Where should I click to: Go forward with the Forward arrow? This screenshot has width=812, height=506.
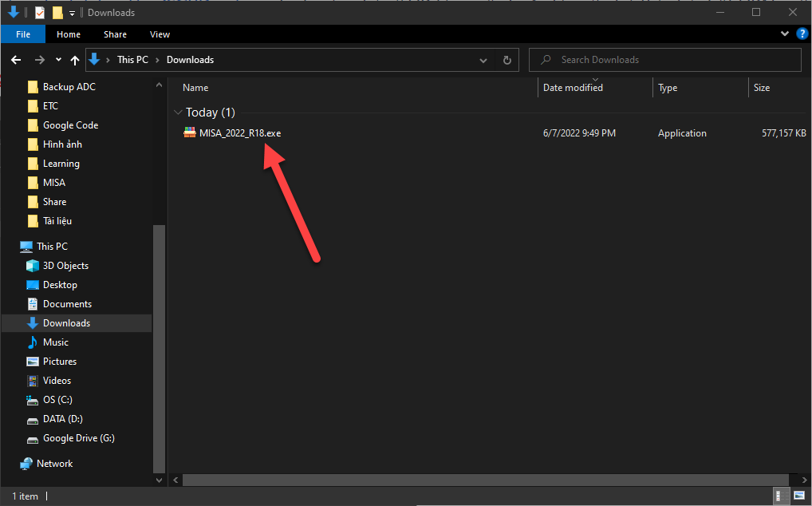[40, 60]
